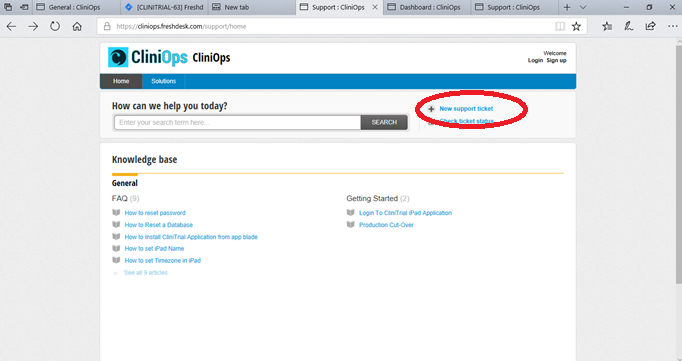
Task: Open How to Install CliniTrial Application article
Action: pos(191,237)
